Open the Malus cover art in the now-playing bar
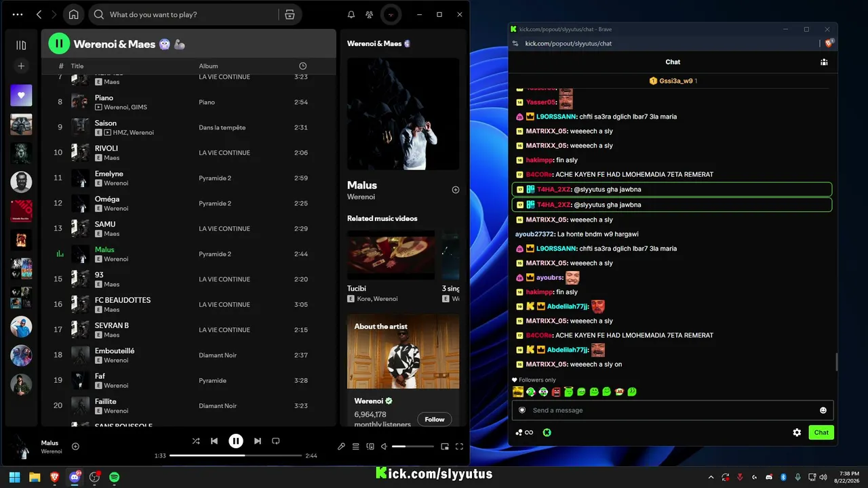Viewport: 868px width, 488px height. [x=21, y=447]
